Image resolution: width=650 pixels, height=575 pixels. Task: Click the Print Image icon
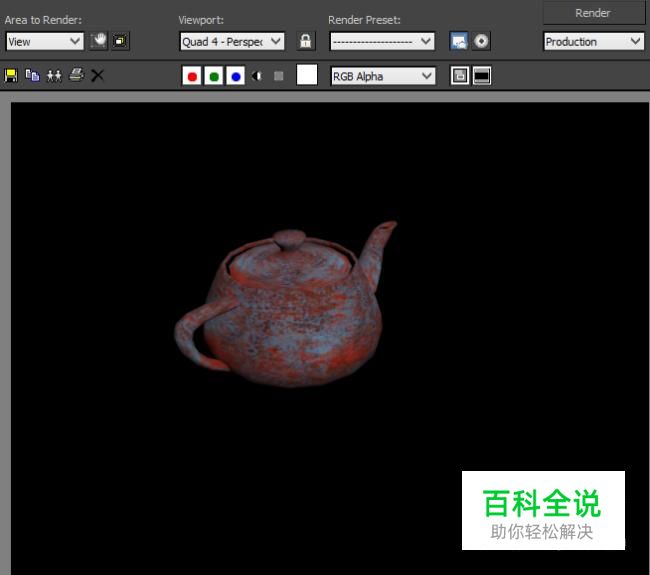[x=76, y=75]
